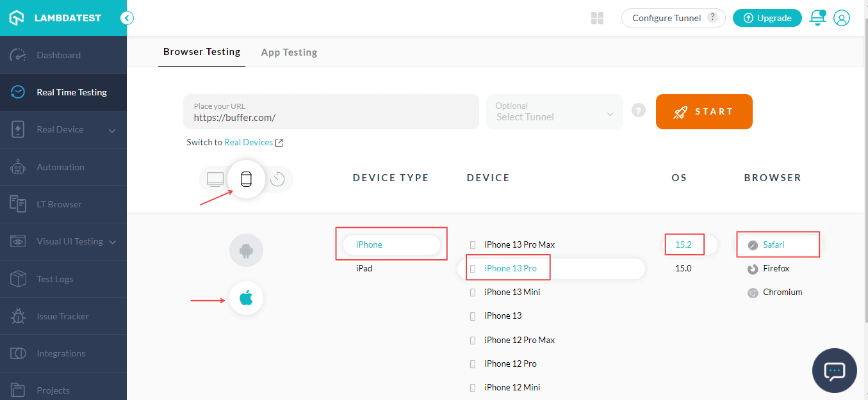
Task: Select the Android platform icon
Action: pos(246,250)
